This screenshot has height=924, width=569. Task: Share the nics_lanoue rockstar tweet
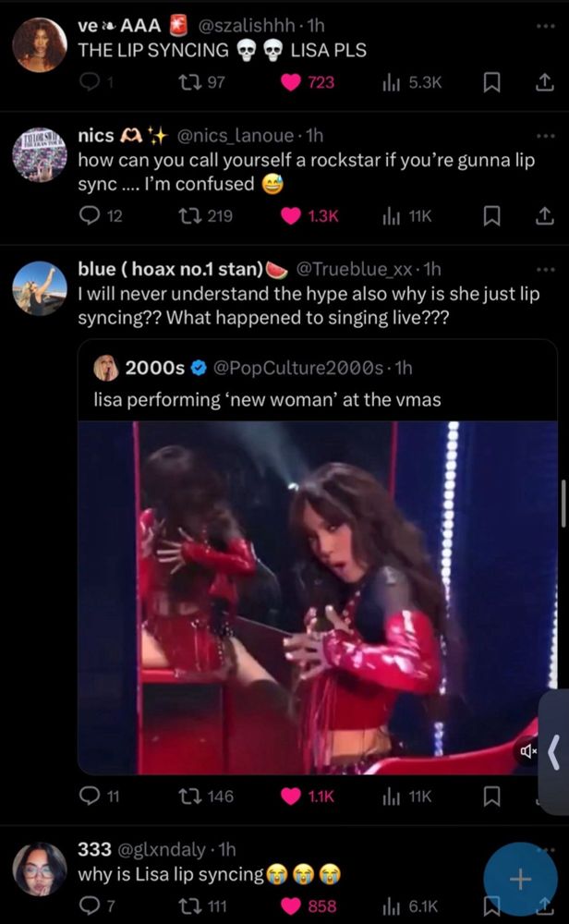[544, 216]
